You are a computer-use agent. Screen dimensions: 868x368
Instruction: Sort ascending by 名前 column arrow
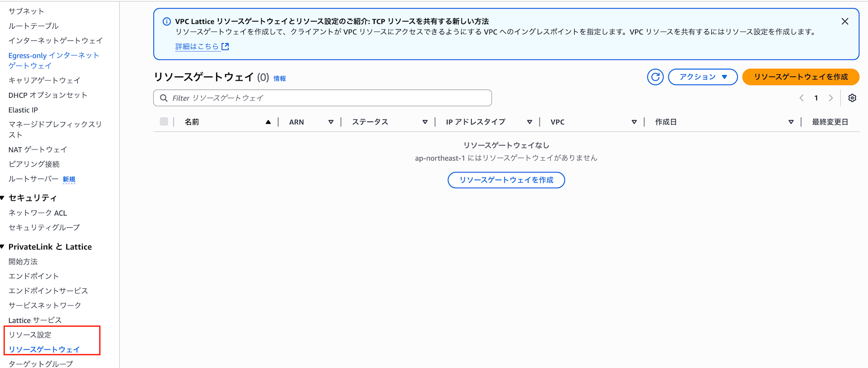click(268, 122)
